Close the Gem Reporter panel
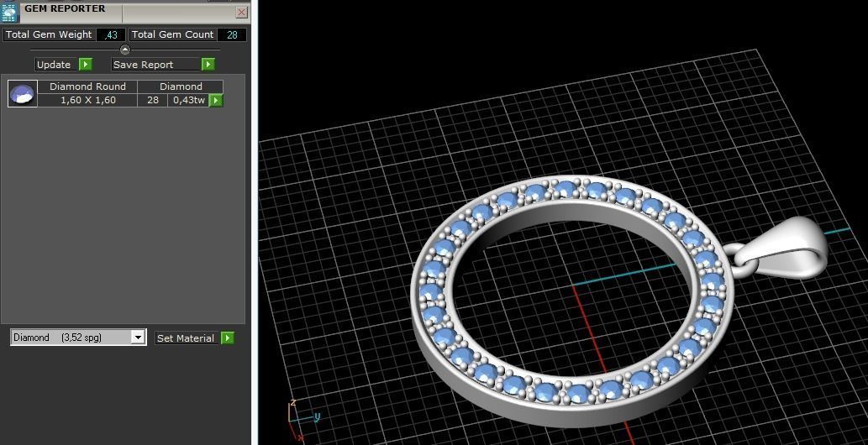The width and height of the screenshot is (868, 445). tap(241, 13)
